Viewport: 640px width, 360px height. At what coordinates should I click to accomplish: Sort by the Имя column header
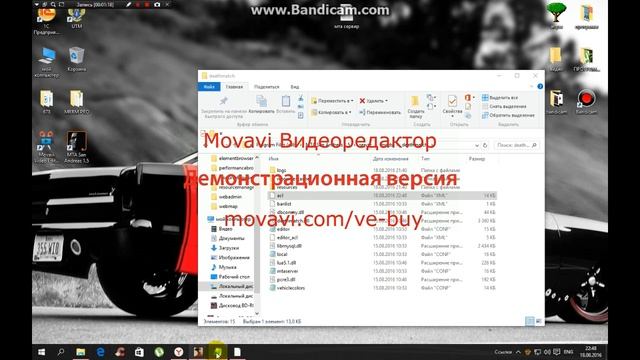click(273, 158)
